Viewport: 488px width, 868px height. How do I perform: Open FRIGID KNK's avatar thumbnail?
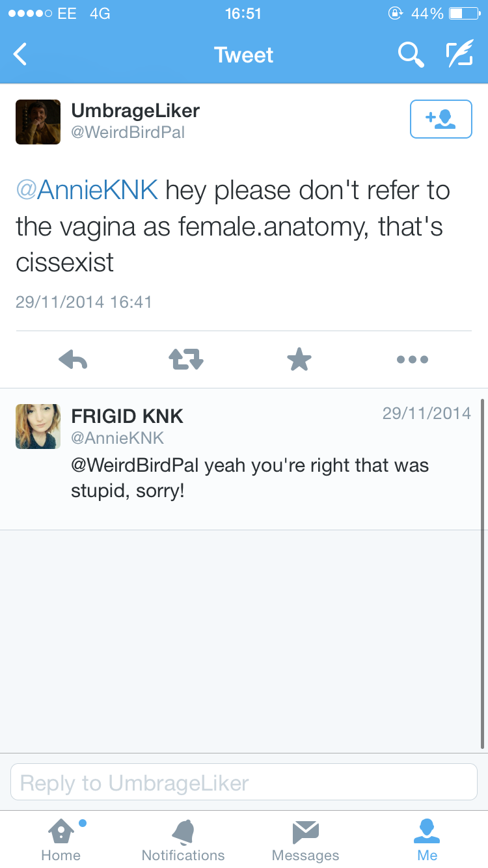(x=38, y=426)
